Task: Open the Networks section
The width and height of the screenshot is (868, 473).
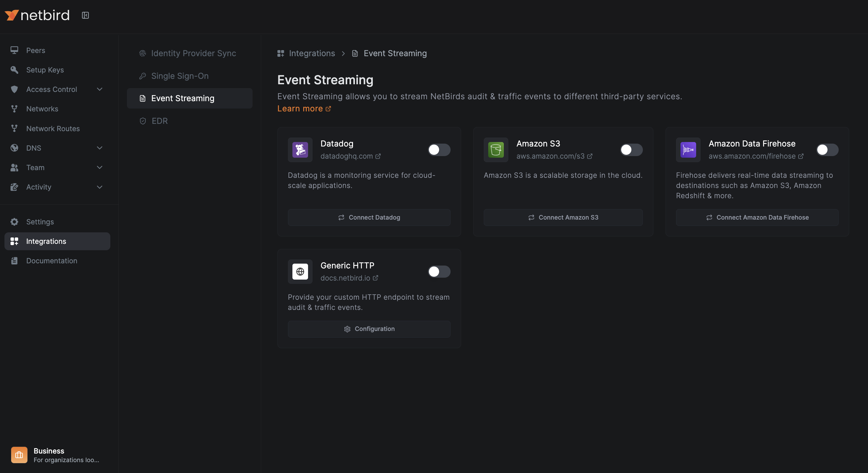Action: coord(42,109)
